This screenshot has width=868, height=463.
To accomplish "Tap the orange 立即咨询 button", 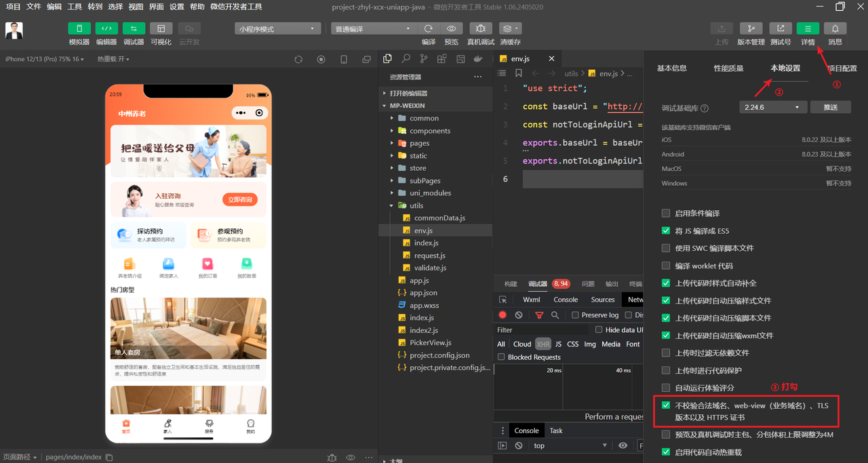I will [x=240, y=199].
